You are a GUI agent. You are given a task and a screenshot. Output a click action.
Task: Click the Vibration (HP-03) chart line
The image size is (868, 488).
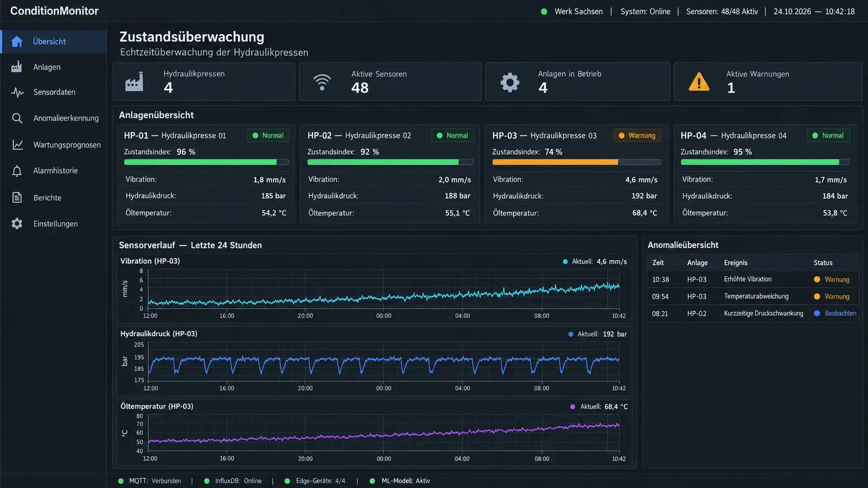tap(384, 294)
